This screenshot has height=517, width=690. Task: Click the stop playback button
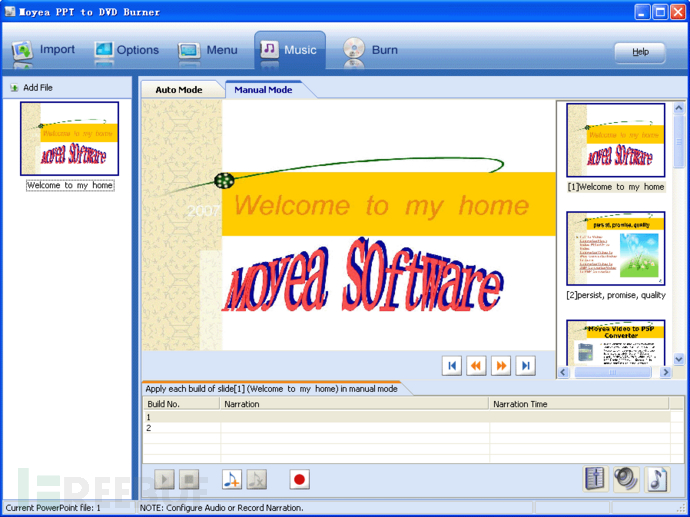pyautogui.click(x=189, y=479)
